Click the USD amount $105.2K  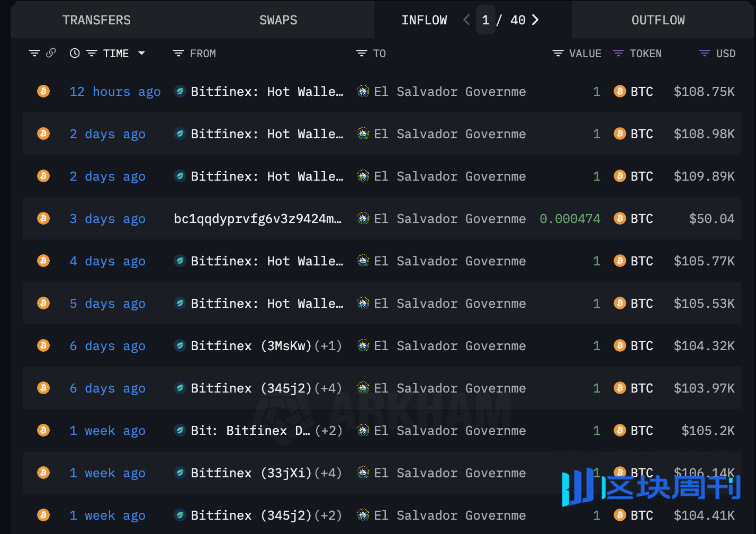[708, 431]
